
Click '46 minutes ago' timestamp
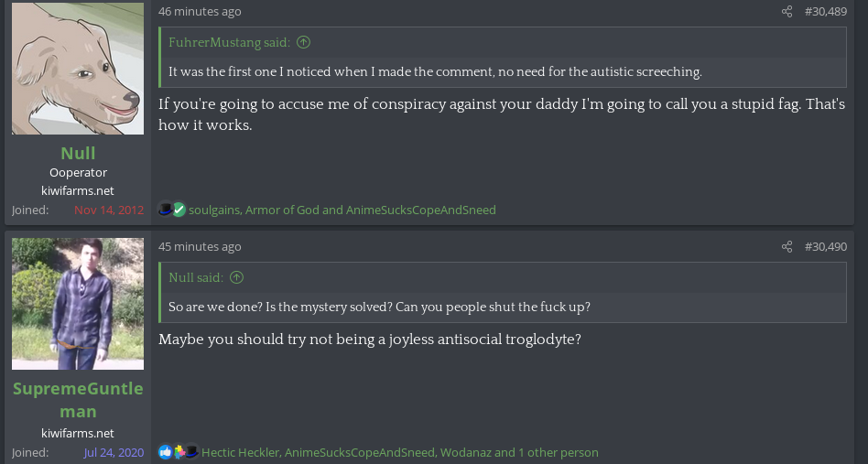pyautogui.click(x=200, y=12)
